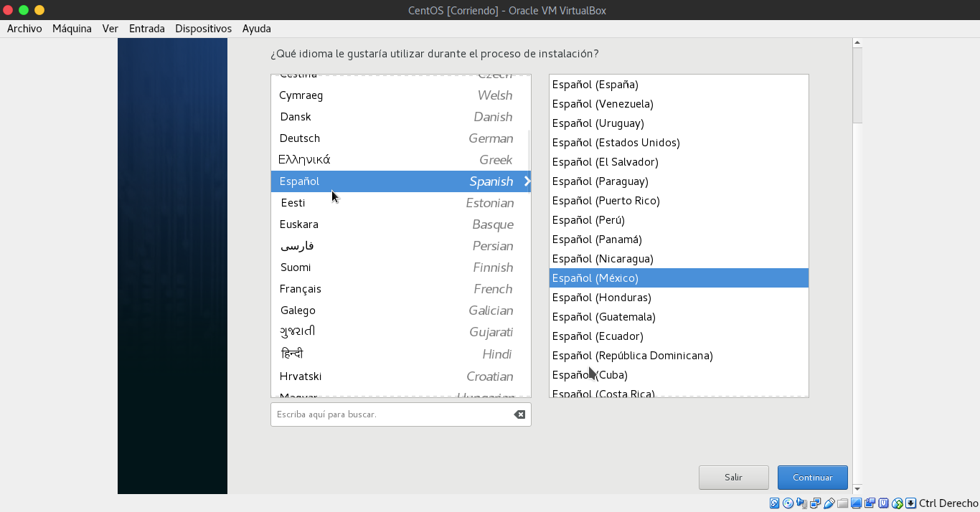
Task: Click the shared folders status icon
Action: (x=843, y=503)
